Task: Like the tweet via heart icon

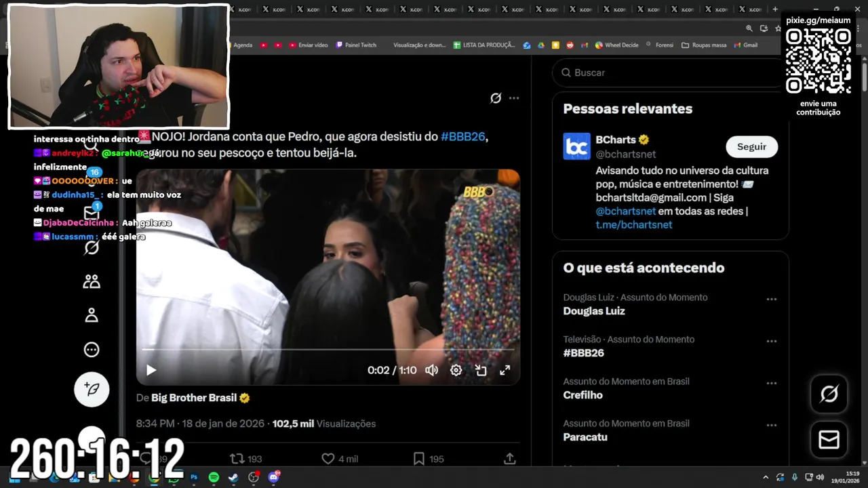Action: point(328,459)
